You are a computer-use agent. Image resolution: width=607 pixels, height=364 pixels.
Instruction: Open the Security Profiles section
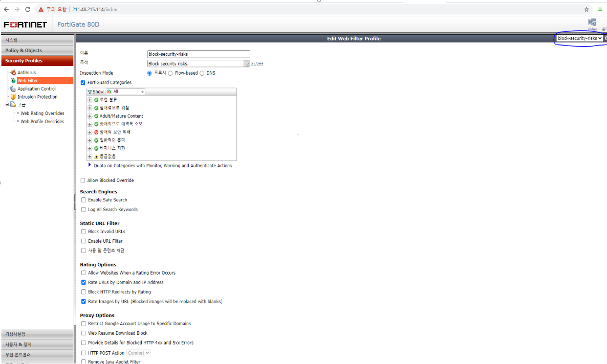[37, 61]
